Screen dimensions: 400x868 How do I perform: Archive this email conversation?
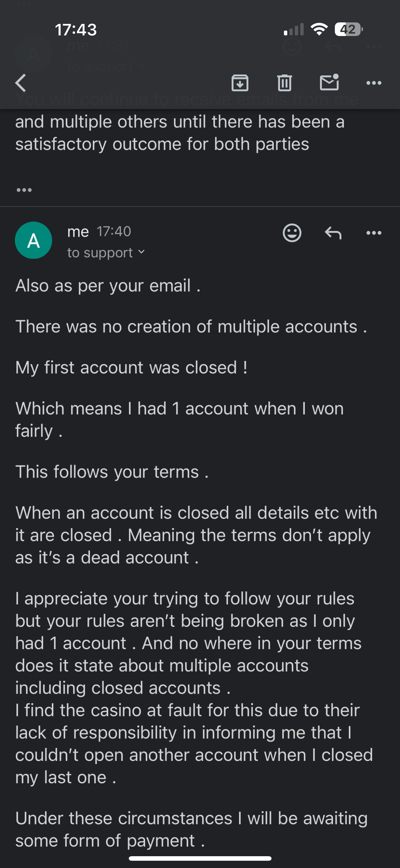240,83
